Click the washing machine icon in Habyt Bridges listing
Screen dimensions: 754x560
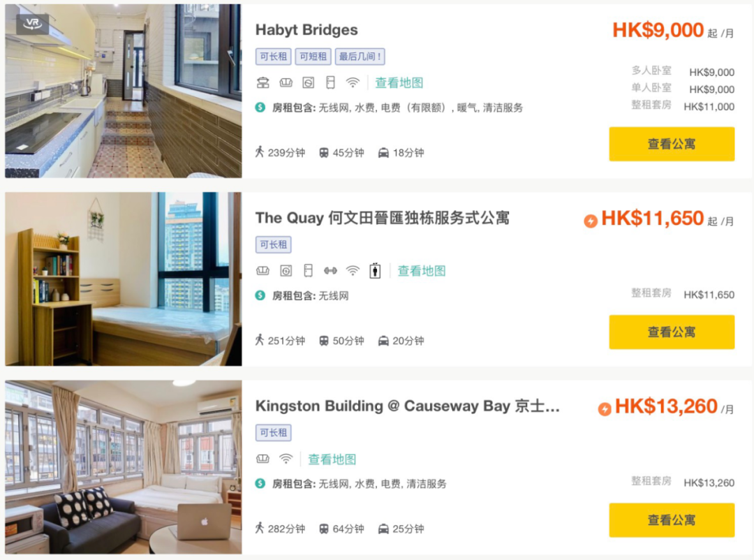pos(309,83)
